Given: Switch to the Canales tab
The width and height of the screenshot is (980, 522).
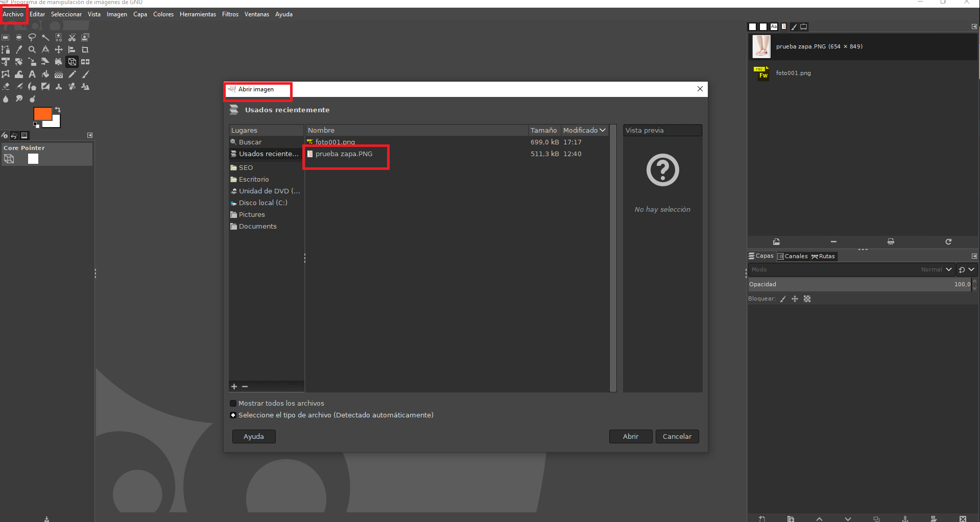Looking at the screenshot, I should [x=793, y=256].
